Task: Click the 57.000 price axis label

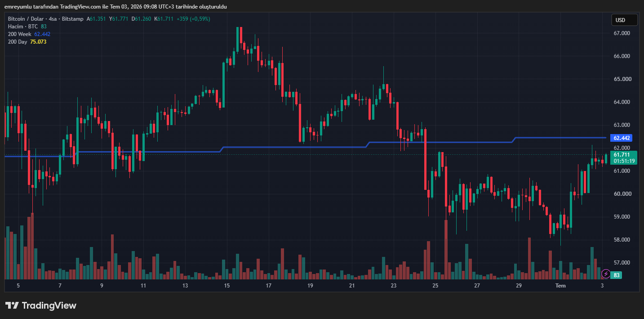Action: (x=622, y=263)
